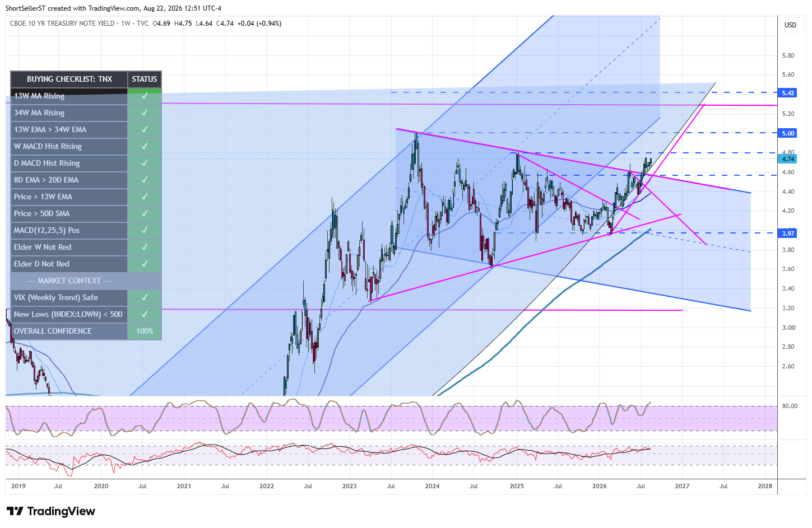Click the close value C4.74 in the header
Viewport: 812px width, 528px height.
[x=225, y=24]
